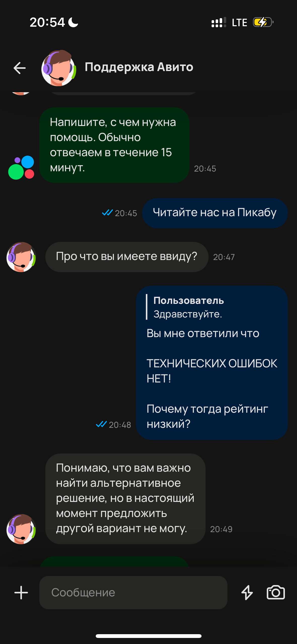Viewport: 297px width, 644px height.
Task: Tap the plus attachment icon
Action: point(21,593)
